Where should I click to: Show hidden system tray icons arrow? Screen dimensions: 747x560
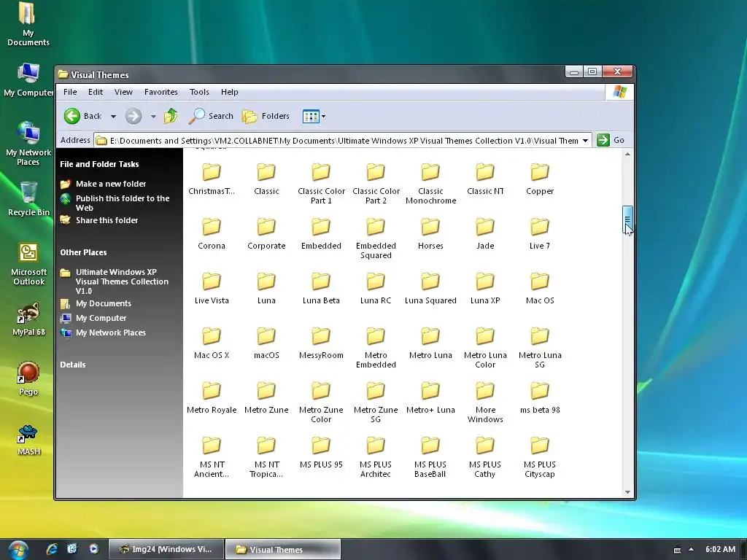692,550
